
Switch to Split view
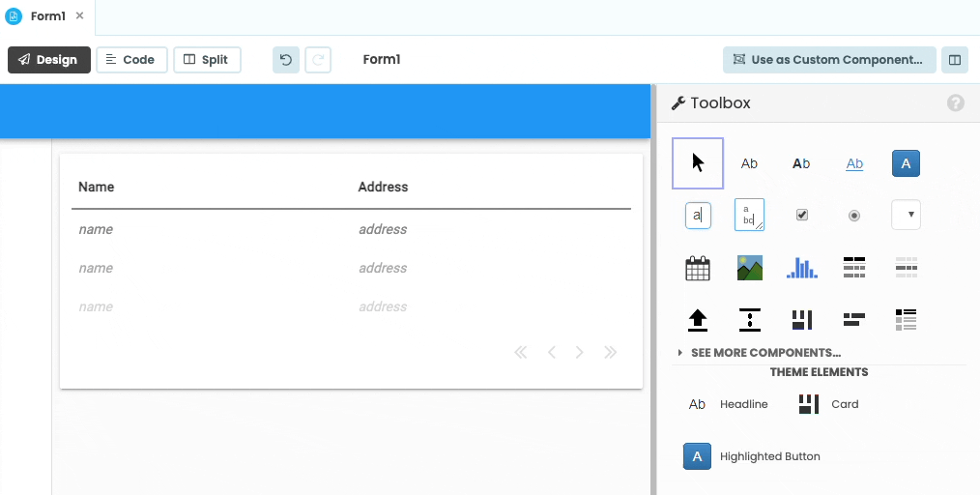coord(207,60)
